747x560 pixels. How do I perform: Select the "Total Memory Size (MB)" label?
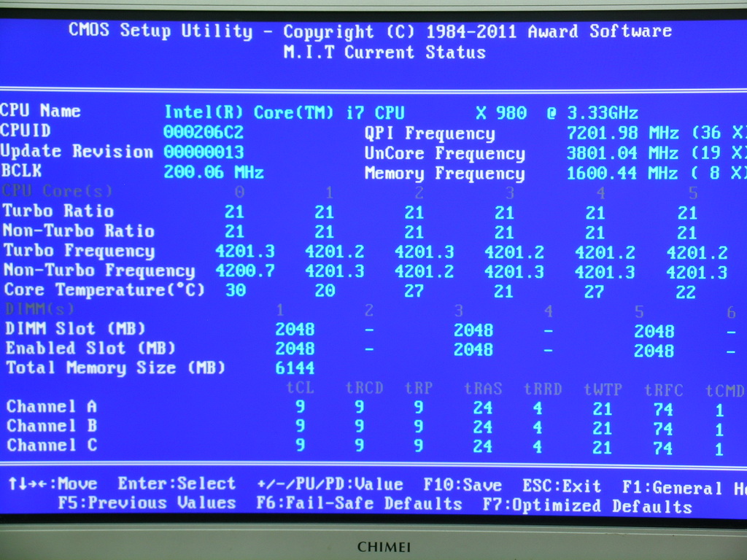pos(115,367)
